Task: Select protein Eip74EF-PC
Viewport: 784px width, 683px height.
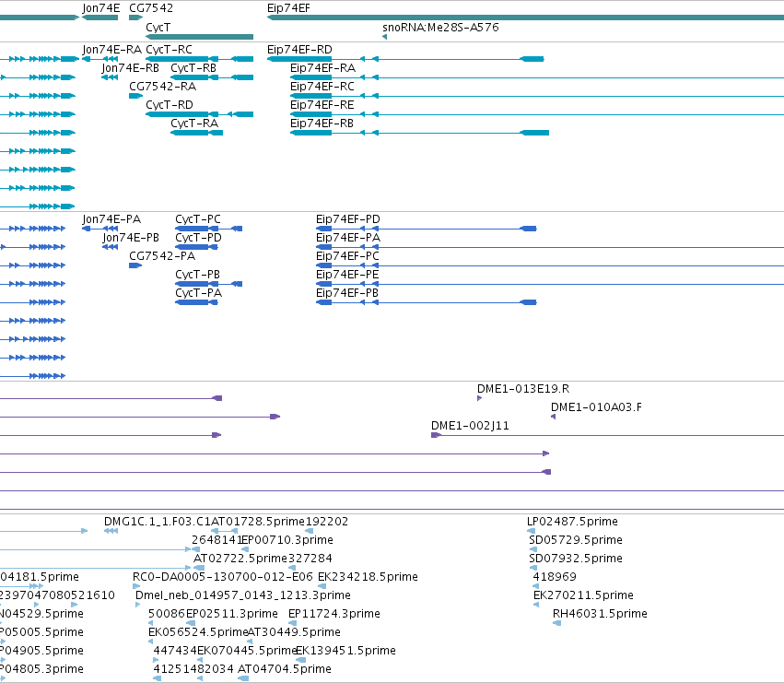Action: 347,256
